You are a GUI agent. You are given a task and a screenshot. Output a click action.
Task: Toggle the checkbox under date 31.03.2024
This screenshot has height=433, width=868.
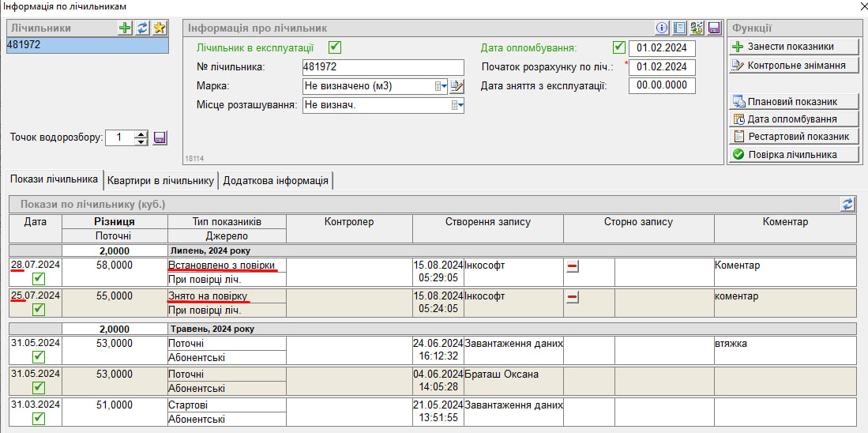[x=38, y=418]
